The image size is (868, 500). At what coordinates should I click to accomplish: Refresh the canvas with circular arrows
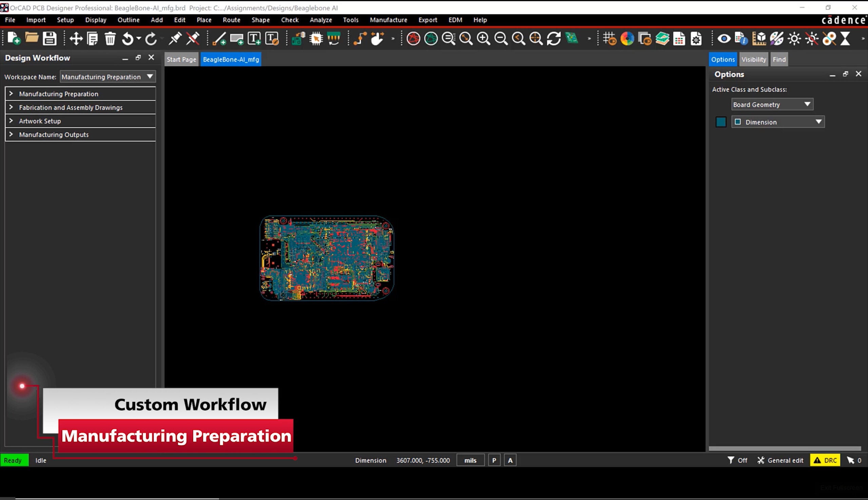point(554,39)
